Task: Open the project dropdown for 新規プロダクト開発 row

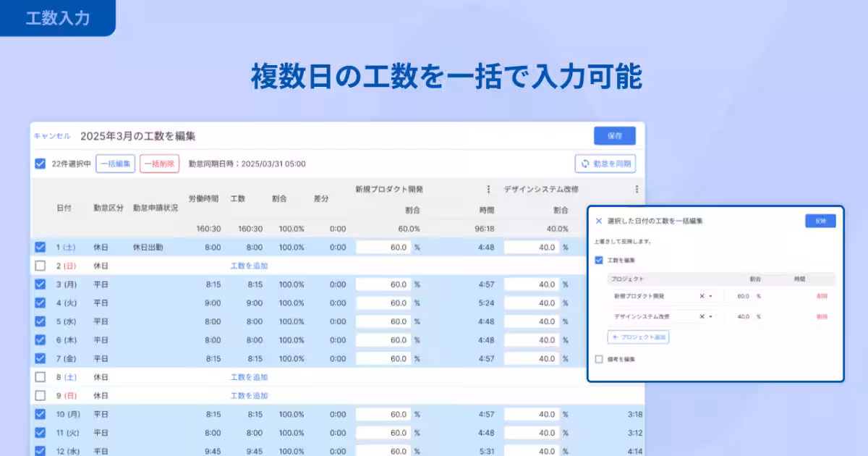Action: (x=710, y=296)
